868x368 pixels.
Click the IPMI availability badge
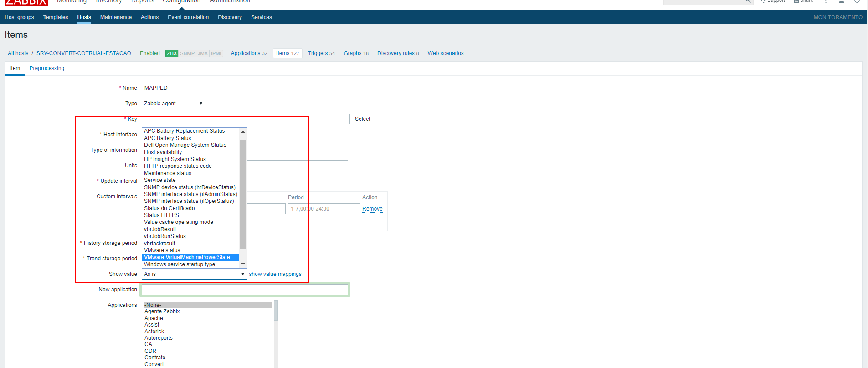(216, 53)
